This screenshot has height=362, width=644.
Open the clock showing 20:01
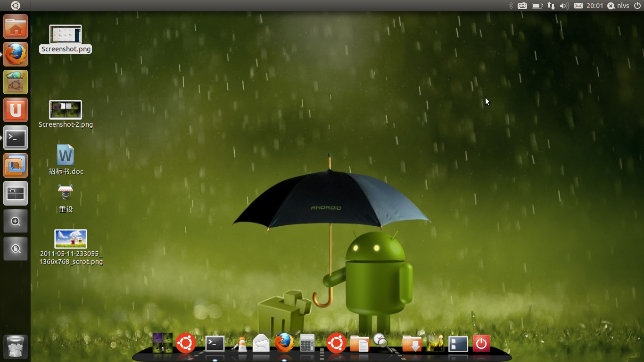[x=595, y=6]
